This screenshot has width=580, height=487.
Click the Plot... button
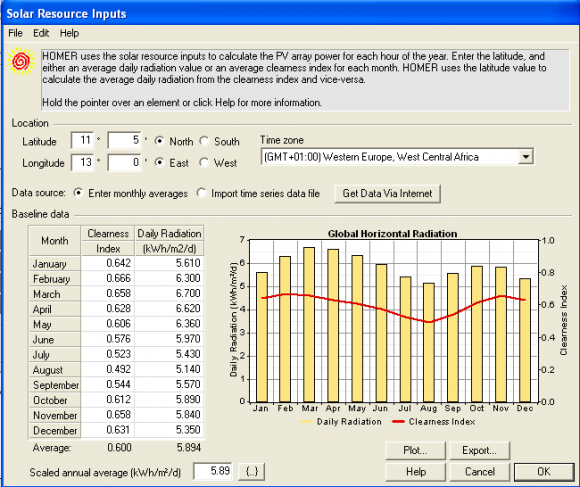coord(415,450)
